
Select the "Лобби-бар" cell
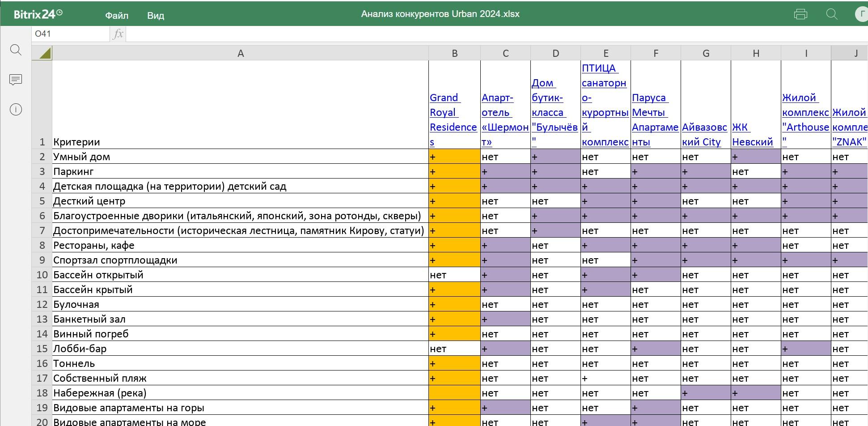tap(241, 349)
